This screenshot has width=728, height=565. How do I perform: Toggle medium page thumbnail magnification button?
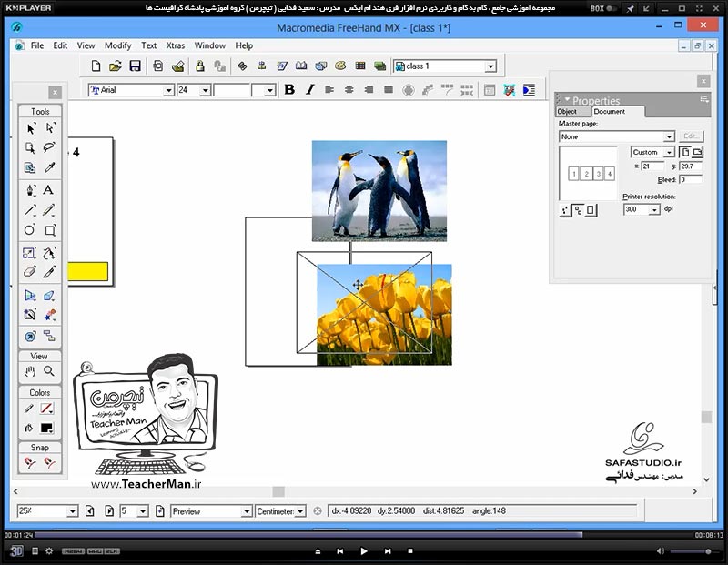[578, 211]
